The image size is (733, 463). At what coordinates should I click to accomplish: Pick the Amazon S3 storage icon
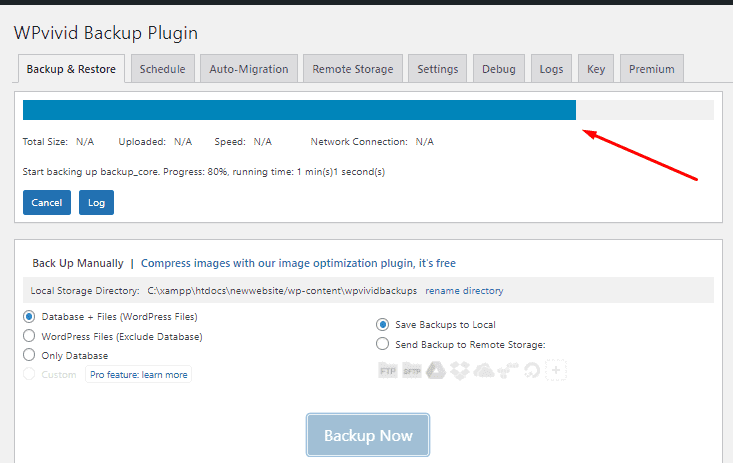pos(508,370)
